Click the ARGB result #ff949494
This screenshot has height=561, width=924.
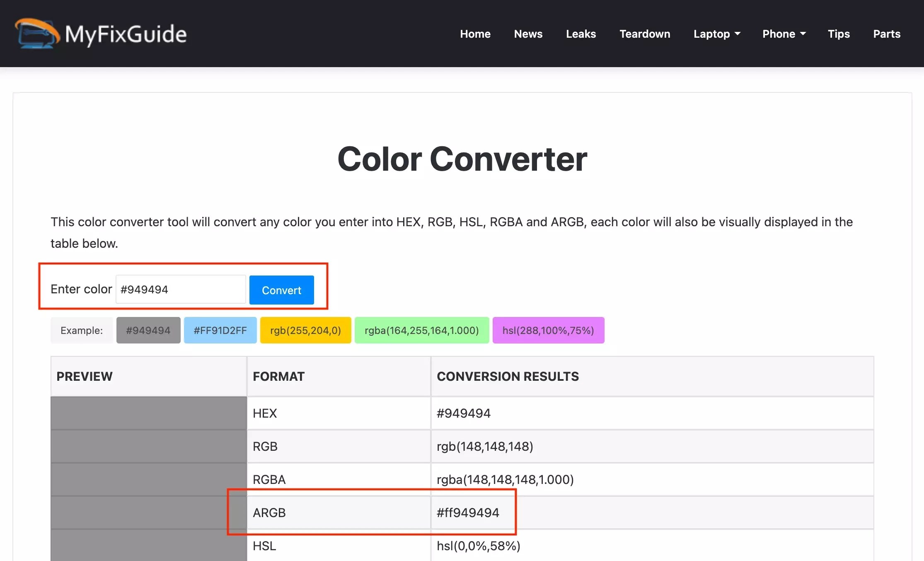click(467, 513)
